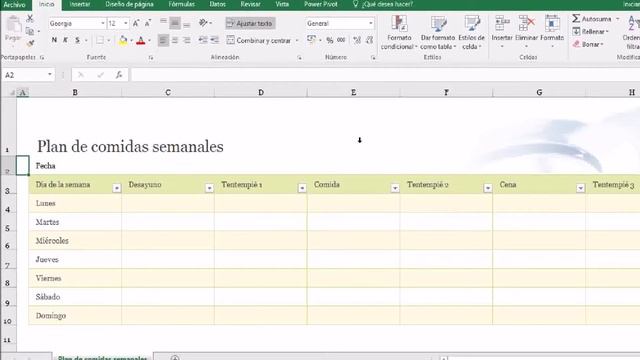Screen dimensions: 640x360
Task: Increase font size with larger A icon
Action: tap(136, 23)
